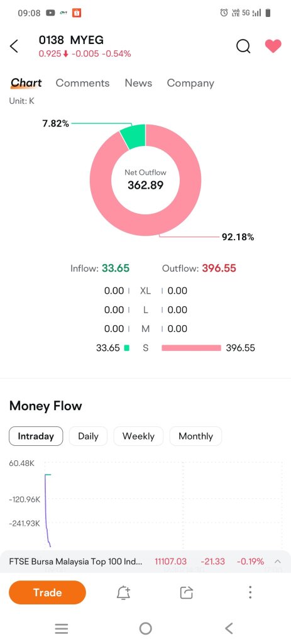The width and height of the screenshot is (291, 644).
Task: Expand the FTSE Bursa Malaysia index bar
Action: click(278, 562)
